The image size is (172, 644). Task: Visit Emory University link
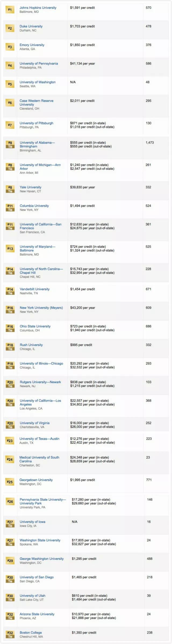(x=32, y=45)
